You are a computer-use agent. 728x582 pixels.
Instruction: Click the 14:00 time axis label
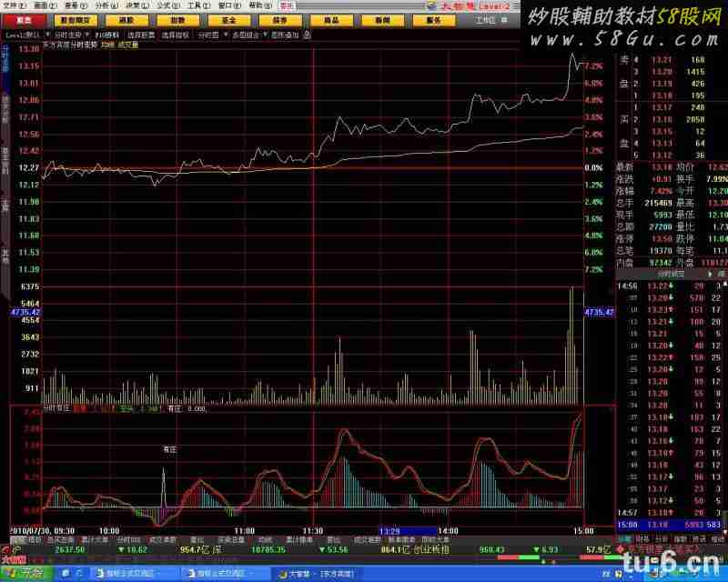(x=448, y=531)
